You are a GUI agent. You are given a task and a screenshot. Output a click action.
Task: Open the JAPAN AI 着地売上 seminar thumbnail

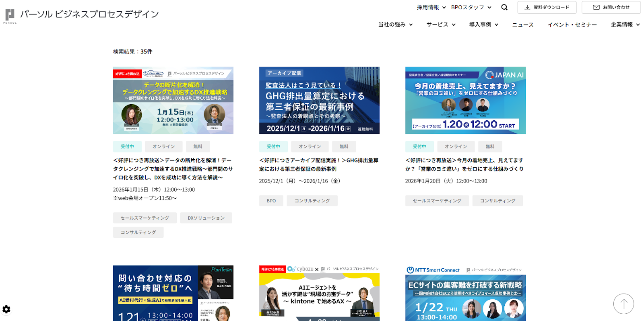465,100
